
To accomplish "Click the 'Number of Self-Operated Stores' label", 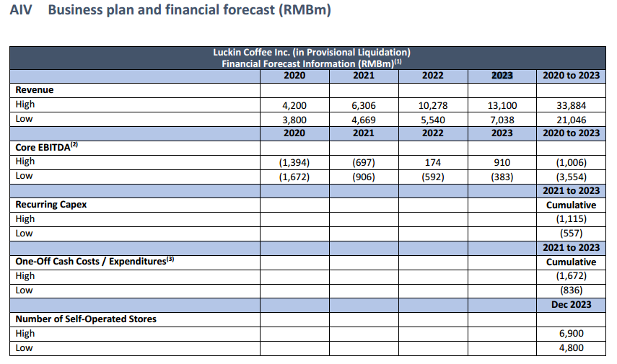I will [x=86, y=319].
